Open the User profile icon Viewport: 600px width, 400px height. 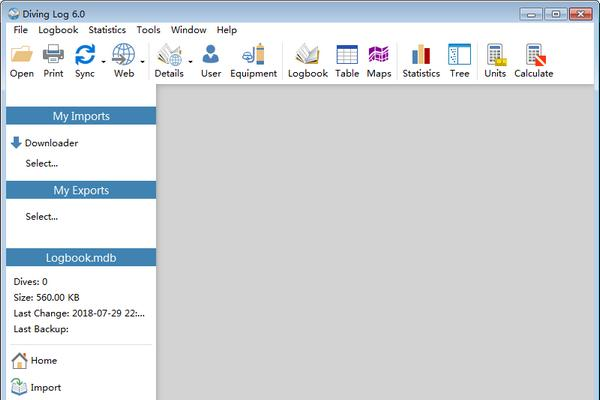click(210, 54)
